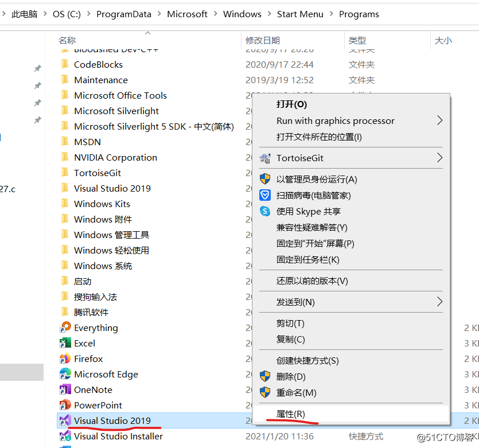Click the Visual Studio Installer shortcut icon
Screen dimensions: 479x448
(65, 436)
